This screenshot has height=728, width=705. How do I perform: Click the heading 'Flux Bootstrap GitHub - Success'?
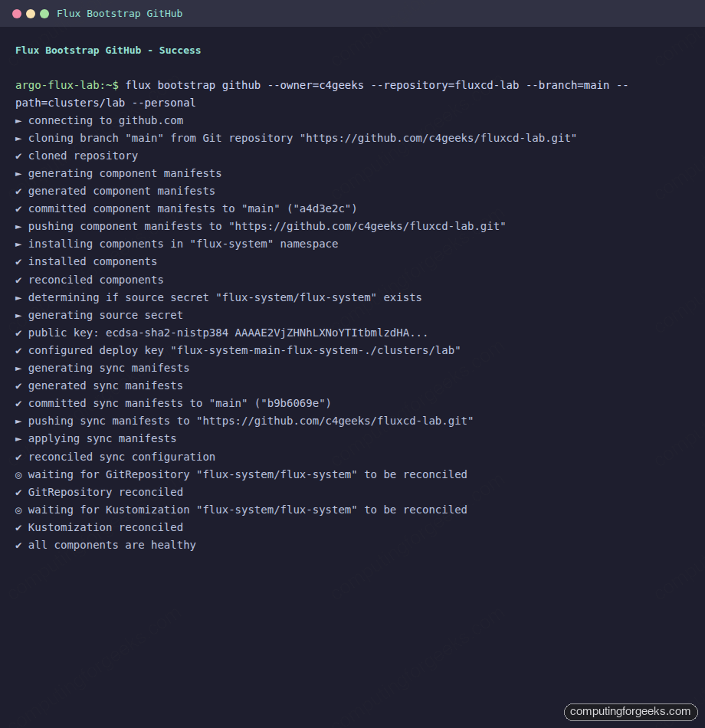pyautogui.click(x=108, y=50)
